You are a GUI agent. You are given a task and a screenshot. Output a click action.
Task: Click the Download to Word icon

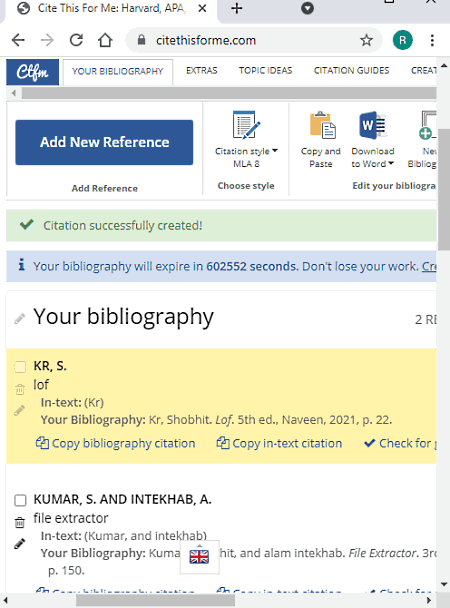(372, 125)
